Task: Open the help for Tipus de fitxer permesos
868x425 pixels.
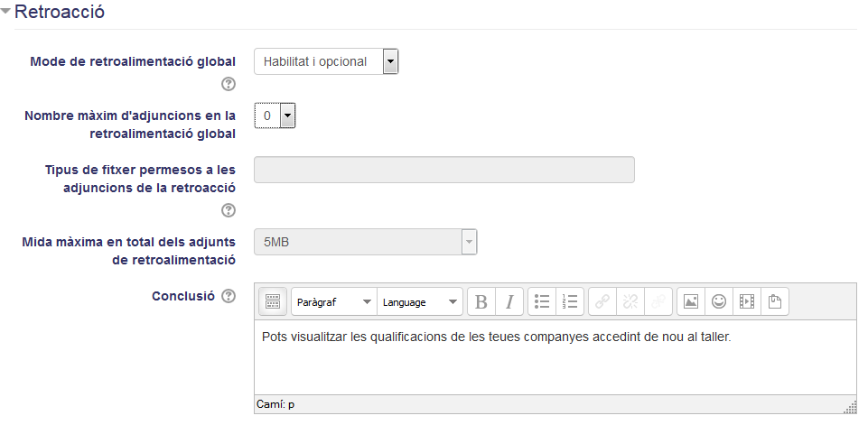Action: coord(229,210)
